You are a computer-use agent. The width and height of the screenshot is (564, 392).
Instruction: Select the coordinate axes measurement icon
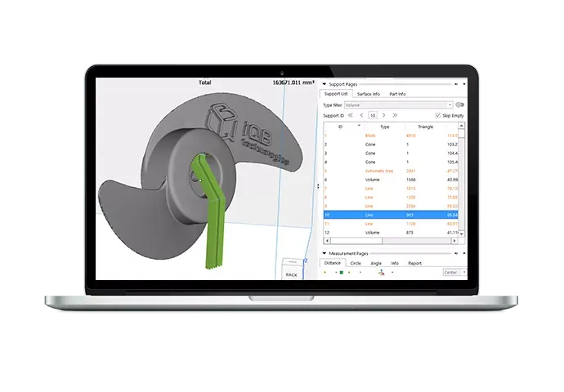click(381, 273)
